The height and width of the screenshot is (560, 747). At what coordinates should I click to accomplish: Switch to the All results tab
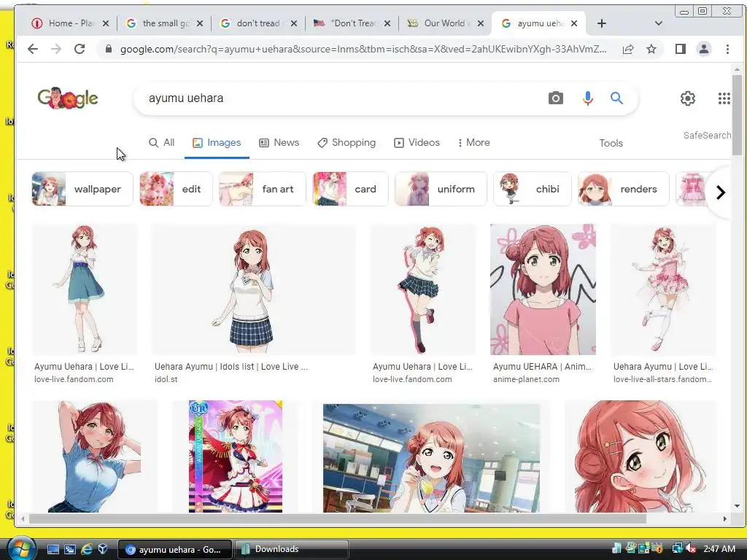tap(161, 143)
